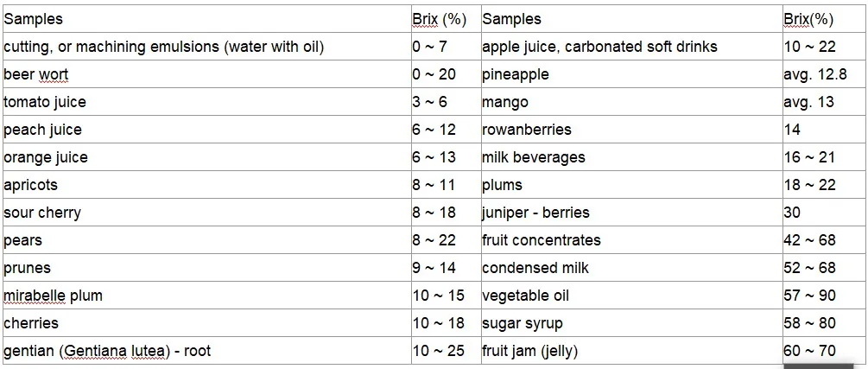
Task: Select the 'juniper - berries' cell
Action: (x=535, y=213)
